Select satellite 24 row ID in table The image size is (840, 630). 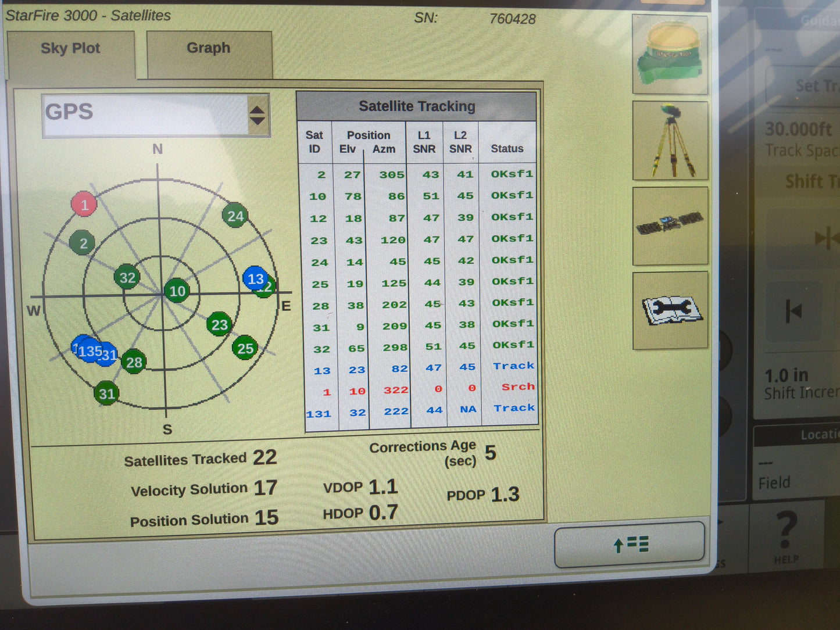(x=319, y=263)
